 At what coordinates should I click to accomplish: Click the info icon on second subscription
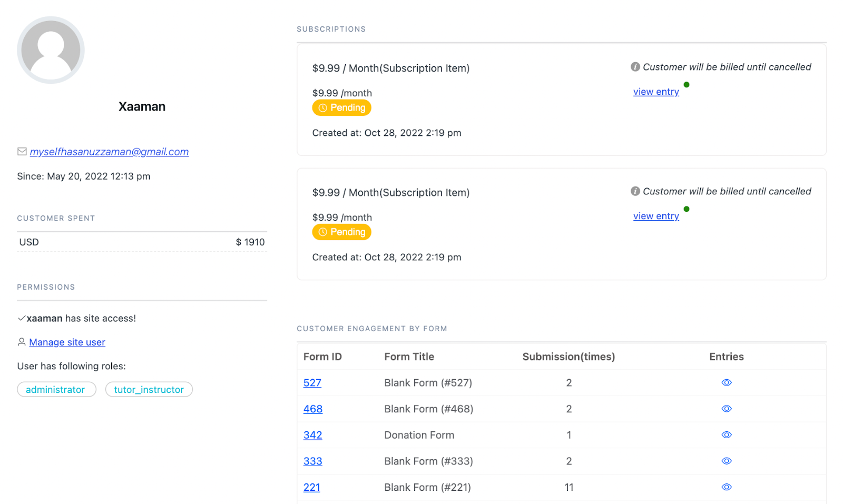(635, 191)
